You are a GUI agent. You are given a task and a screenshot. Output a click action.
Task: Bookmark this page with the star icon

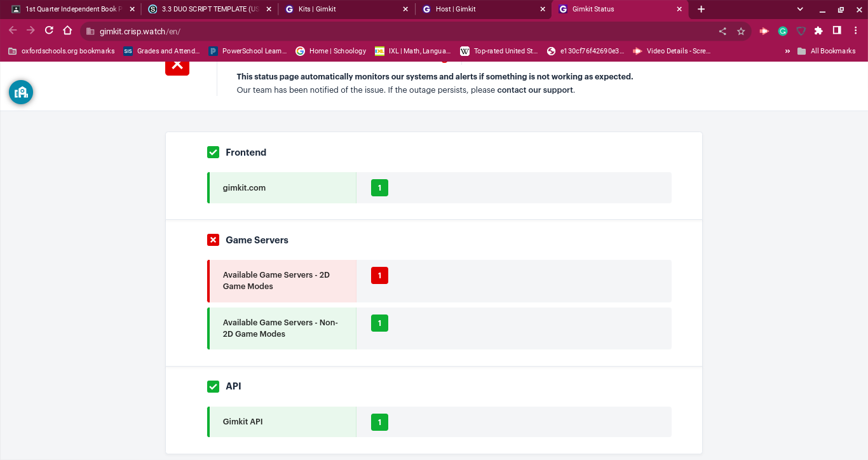(x=741, y=31)
